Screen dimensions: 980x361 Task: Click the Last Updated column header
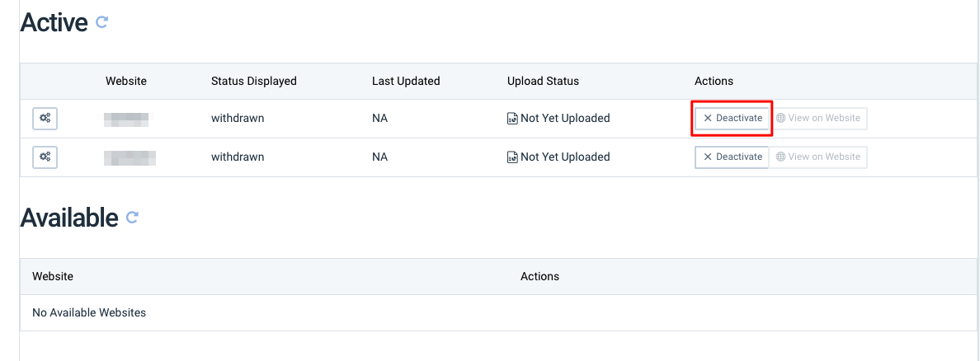pos(406,81)
